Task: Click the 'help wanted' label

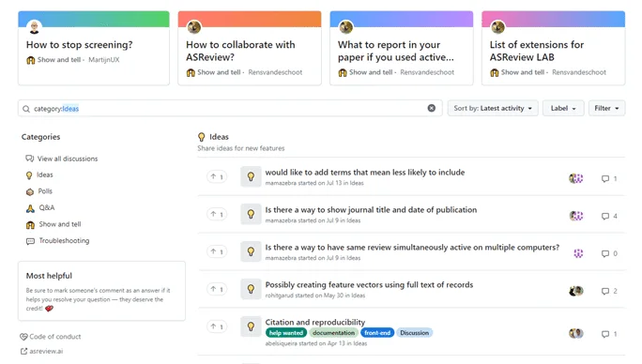Action: click(286, 333)
